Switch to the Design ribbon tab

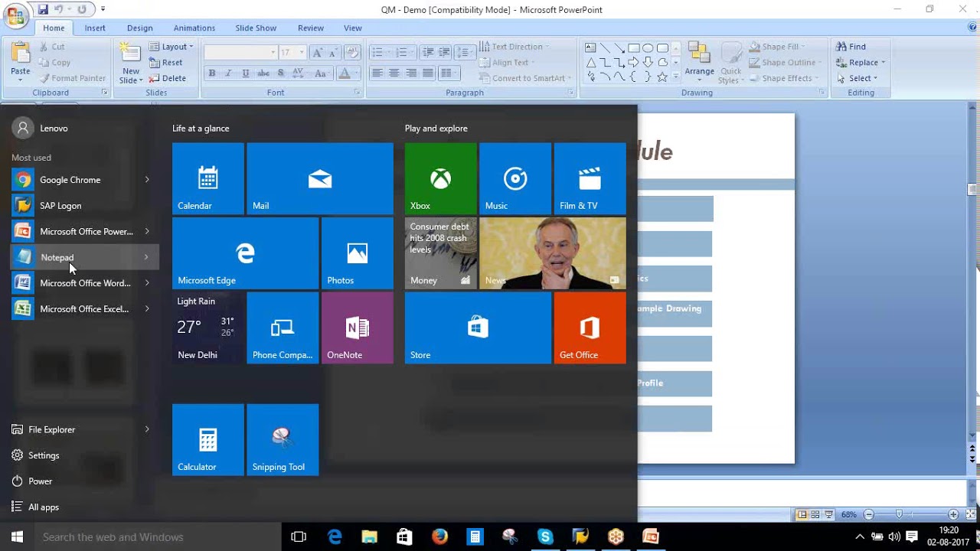coord(140,28)
